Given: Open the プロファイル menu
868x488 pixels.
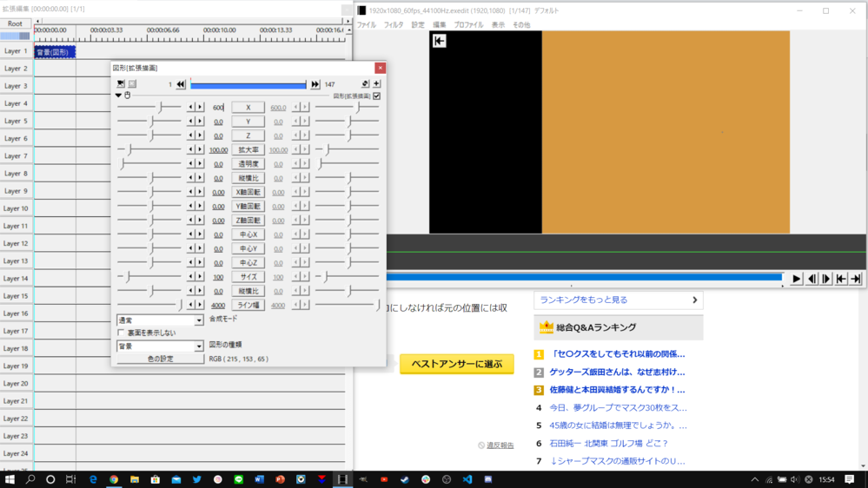Looking at the screenshot, I should click(x=468, y=25).
